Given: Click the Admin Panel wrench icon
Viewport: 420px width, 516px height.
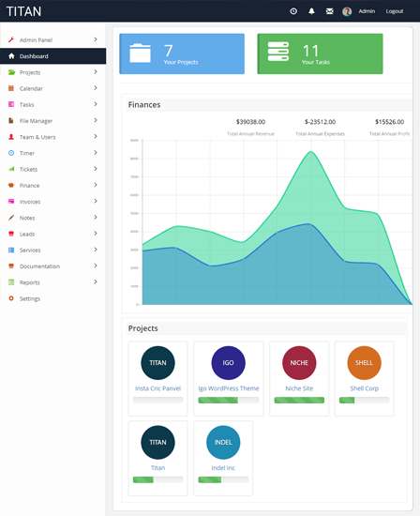Looking at the screenshot, I should [x=11, y=39].
